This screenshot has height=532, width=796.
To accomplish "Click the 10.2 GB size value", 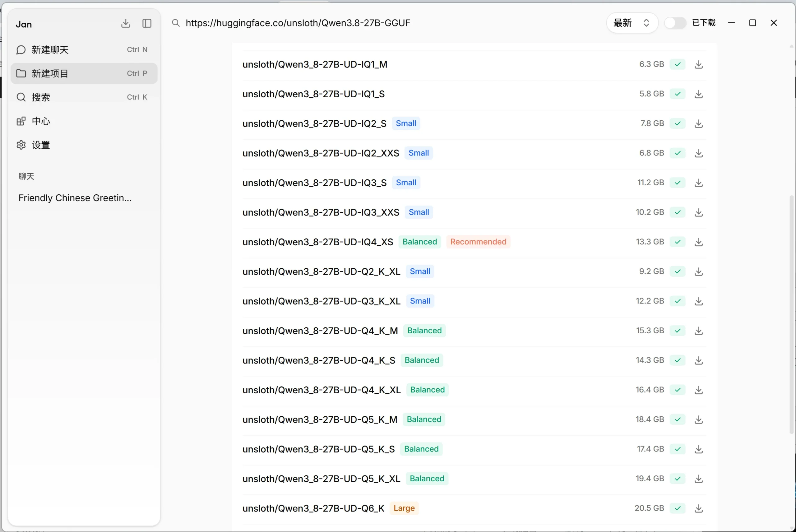I will tap(650, 212).
